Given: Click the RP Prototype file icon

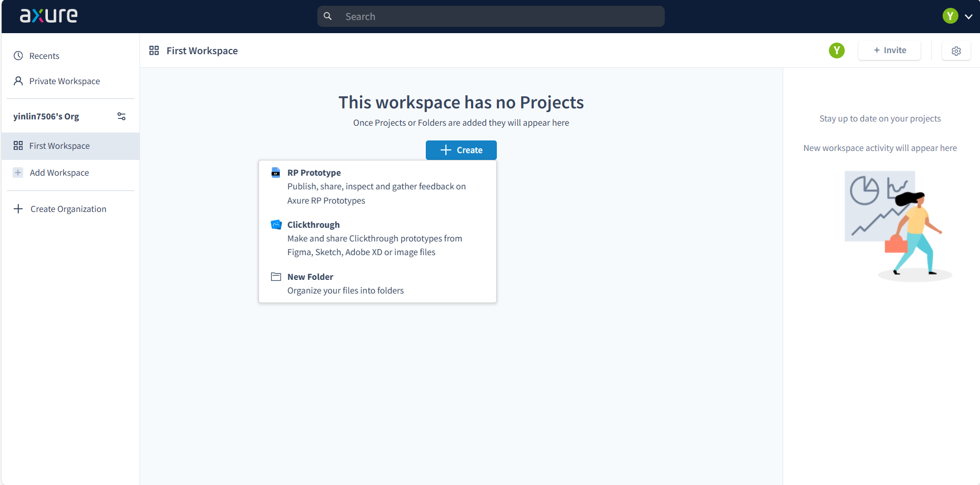Looking at the screenshot, I should 276,173.
